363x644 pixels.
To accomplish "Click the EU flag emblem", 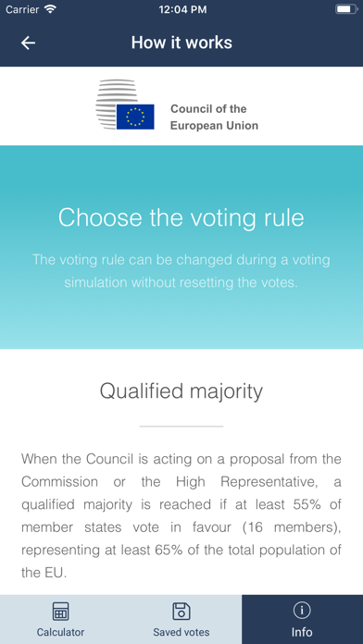I will tap(135, 118).
